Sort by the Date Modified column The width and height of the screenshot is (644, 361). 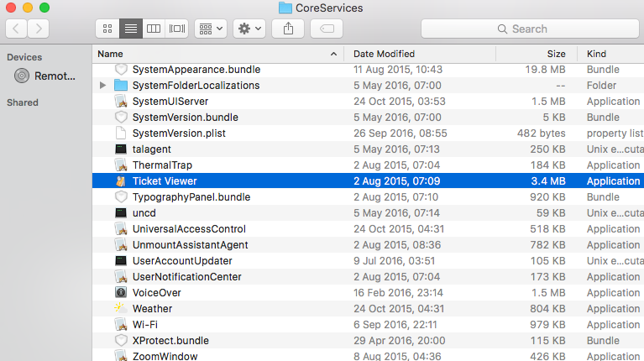pyautogui.click(x=420, y=54)
